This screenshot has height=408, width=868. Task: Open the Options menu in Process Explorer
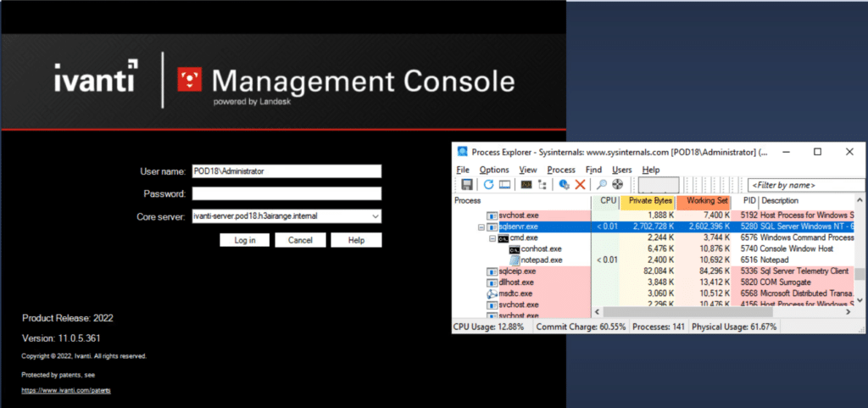click(x=494, y=170)
